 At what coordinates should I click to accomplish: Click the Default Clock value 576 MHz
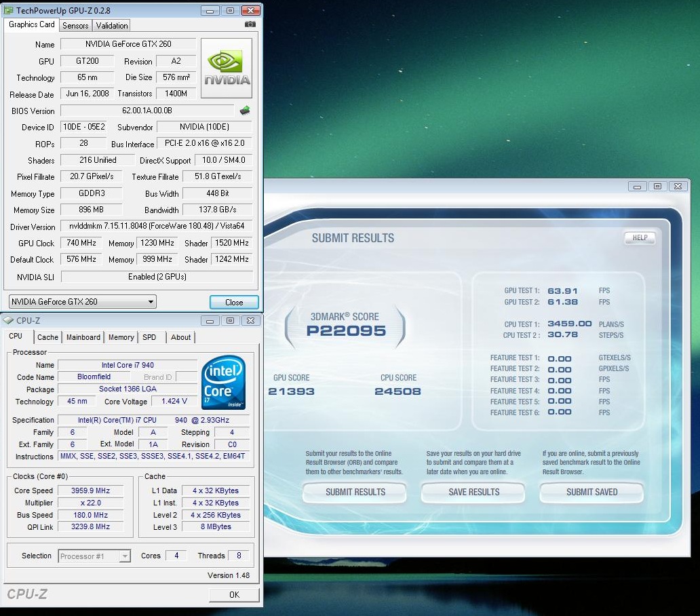(81, 259)
